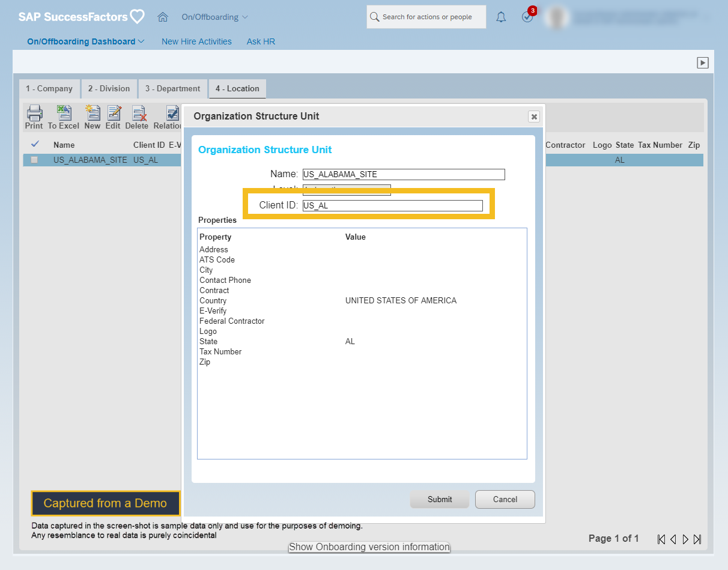Expand the On/Offboarding Dashboard menu
This screenshot has width=728, height=570.
point(86,41)
